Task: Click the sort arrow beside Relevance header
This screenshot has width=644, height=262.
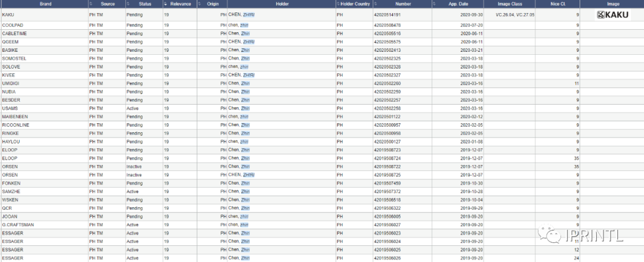Action: pos(166,4)
